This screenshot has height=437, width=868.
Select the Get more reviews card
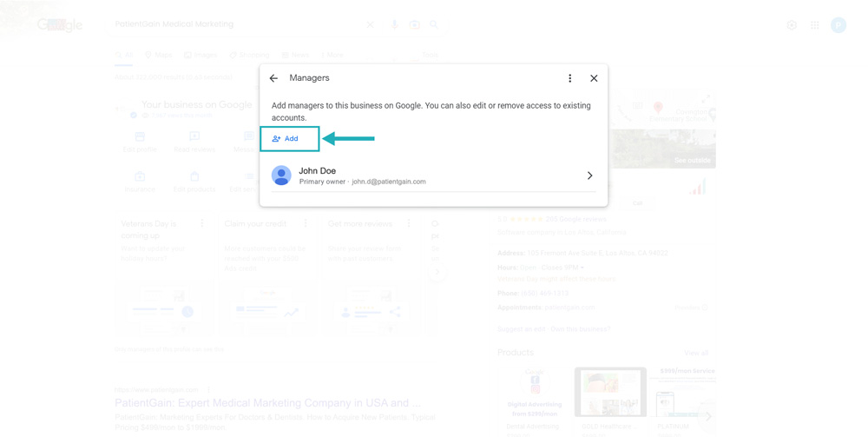pyautogui.click(x=371, y=277)
